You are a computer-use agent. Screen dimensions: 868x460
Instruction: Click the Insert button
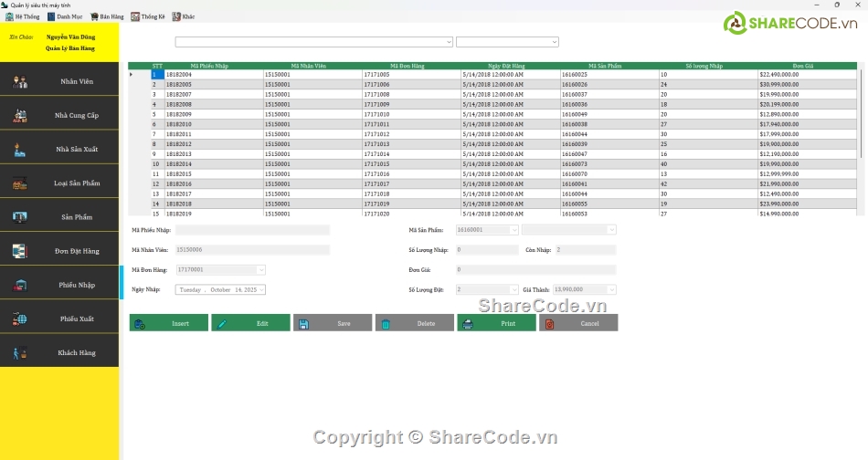pyautogui.click(x=169, y=323)
